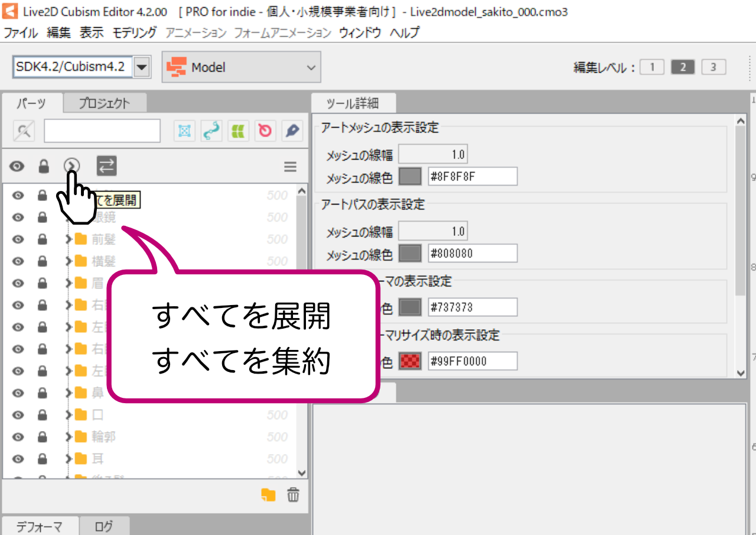Click the new folder icon in parts panel
The width and height of the screenshot is (756, 535).
(268, 495)
